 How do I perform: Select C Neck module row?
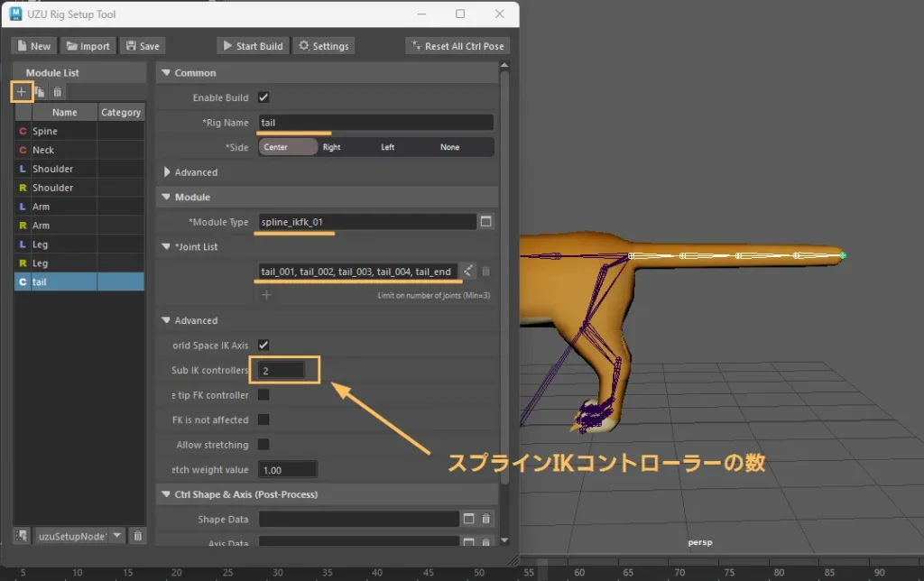tap(79, 150)
